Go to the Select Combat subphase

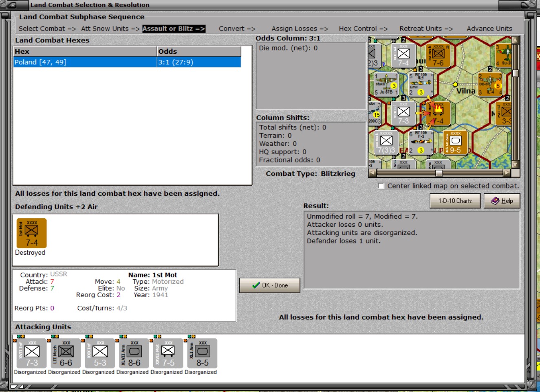(47, 28)
